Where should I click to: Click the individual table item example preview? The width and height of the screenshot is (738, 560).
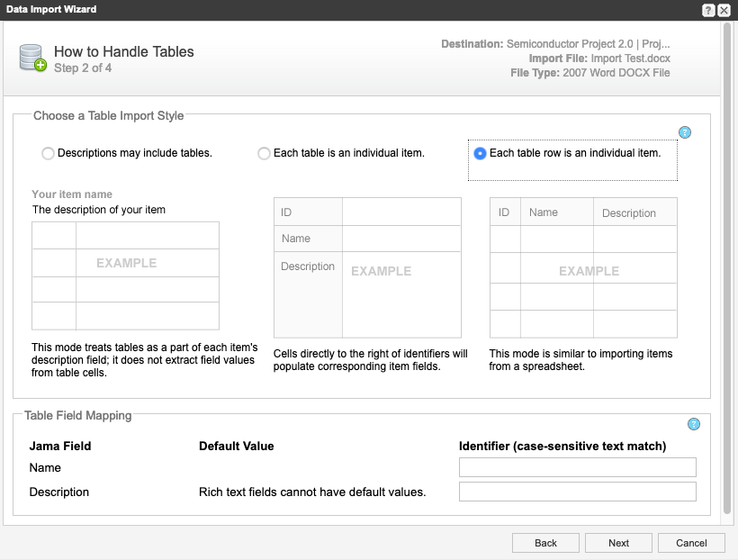point(367,268)
